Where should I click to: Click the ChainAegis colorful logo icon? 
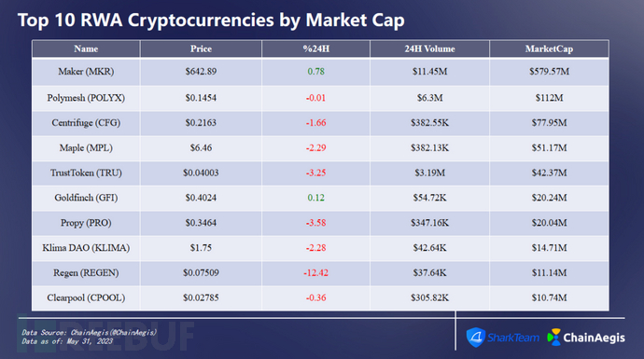click(553, 338)
